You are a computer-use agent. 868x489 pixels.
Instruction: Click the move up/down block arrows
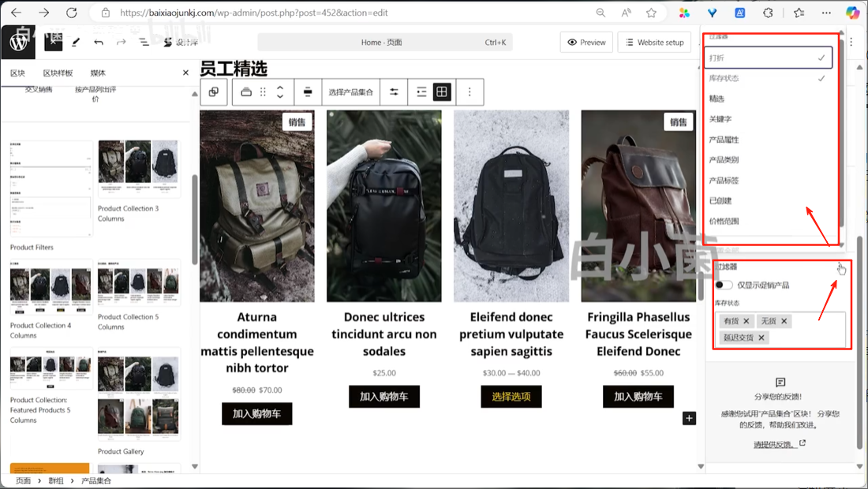point(280,91)
